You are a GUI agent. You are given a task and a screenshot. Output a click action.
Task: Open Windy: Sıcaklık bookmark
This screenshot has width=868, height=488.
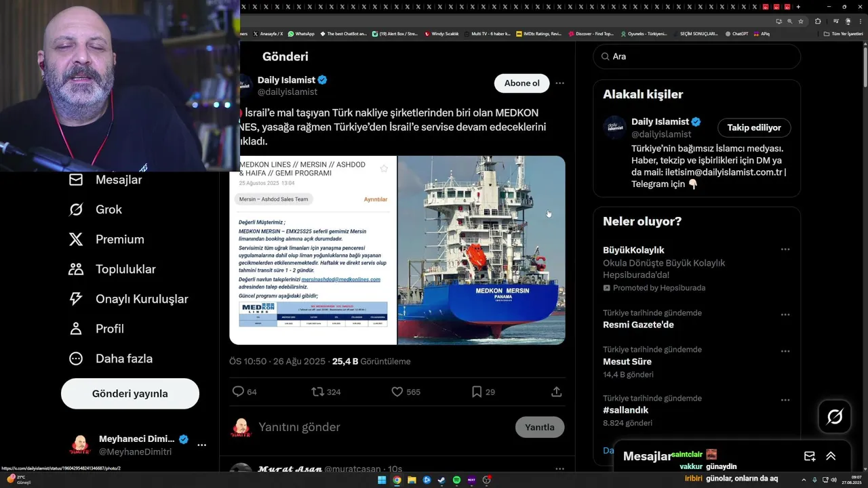click(x=441, y=33)
